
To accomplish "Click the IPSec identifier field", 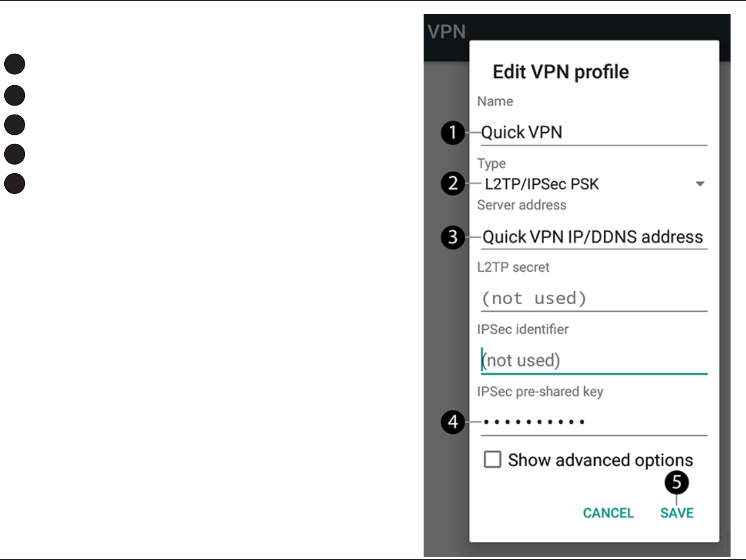I will tap(594, 361).
